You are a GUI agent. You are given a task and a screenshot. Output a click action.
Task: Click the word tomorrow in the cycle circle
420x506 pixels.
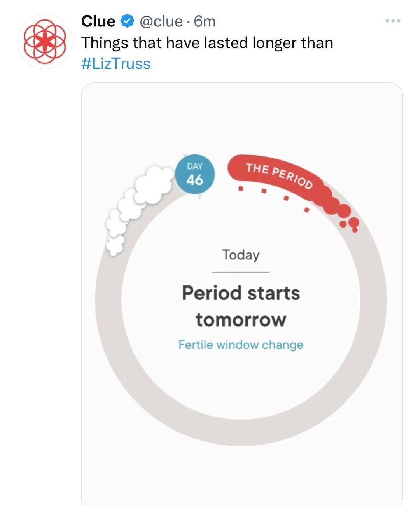[x=241, y=320]
